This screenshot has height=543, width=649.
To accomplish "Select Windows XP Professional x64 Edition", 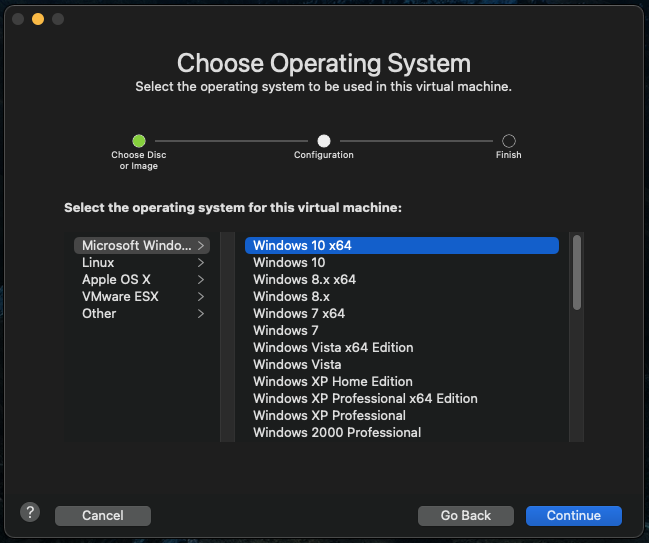I will pos(402,398).
